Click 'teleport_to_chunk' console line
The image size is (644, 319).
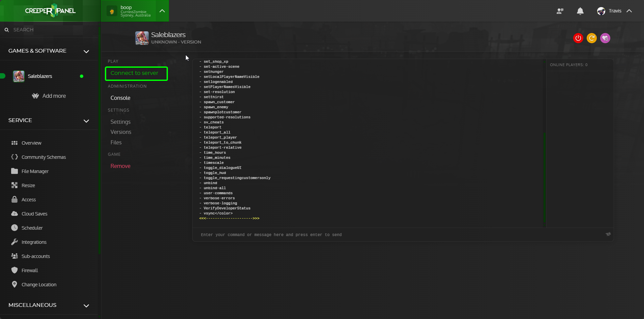[223, 143]
